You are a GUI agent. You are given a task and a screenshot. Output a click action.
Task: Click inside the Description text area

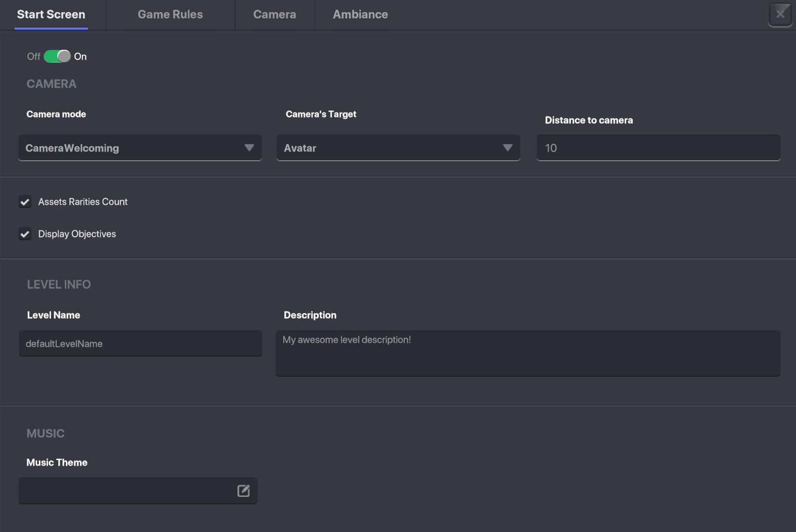(x=527, y=353)
